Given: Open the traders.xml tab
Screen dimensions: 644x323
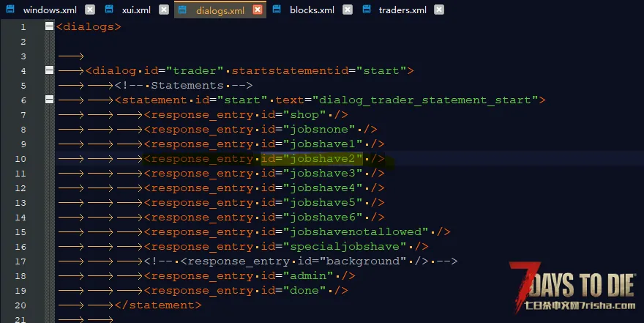Looking at the screenshot, I should tap(402, 10).
